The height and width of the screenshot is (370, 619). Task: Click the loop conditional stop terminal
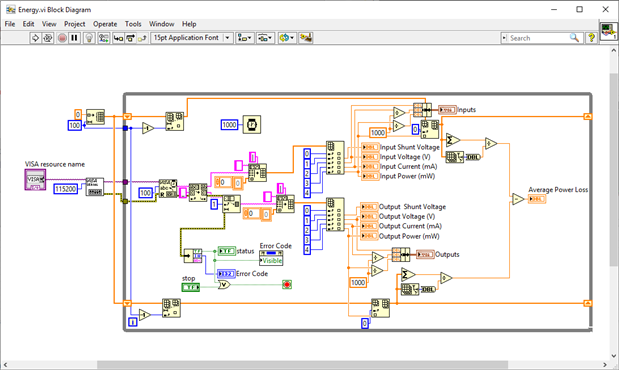pos(287,284)
